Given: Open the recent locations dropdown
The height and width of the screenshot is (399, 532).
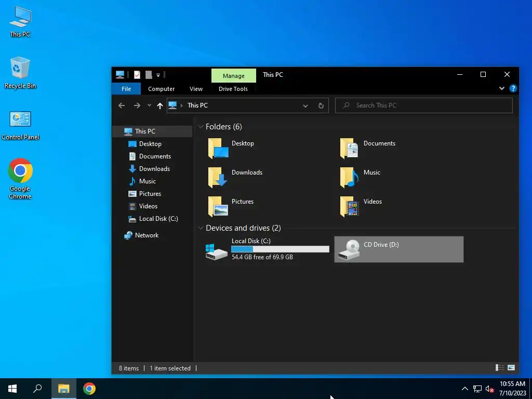Looking at the screenshot, I should click(149, 105).
